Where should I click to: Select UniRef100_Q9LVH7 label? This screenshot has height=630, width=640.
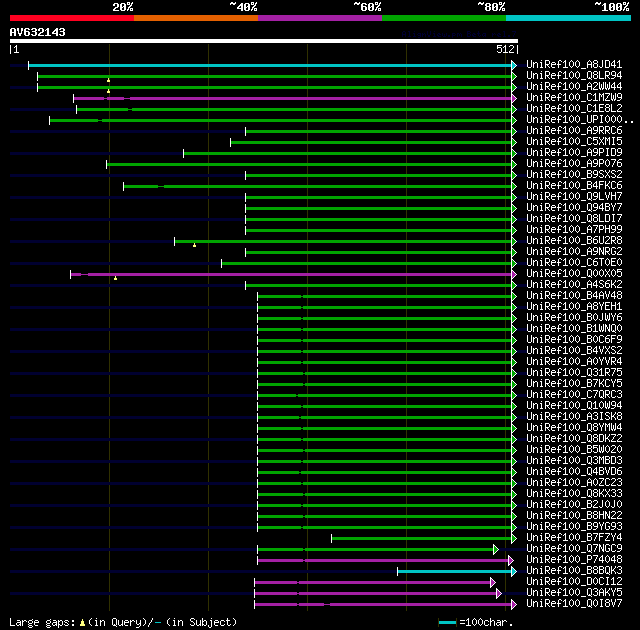coord(574,197)
